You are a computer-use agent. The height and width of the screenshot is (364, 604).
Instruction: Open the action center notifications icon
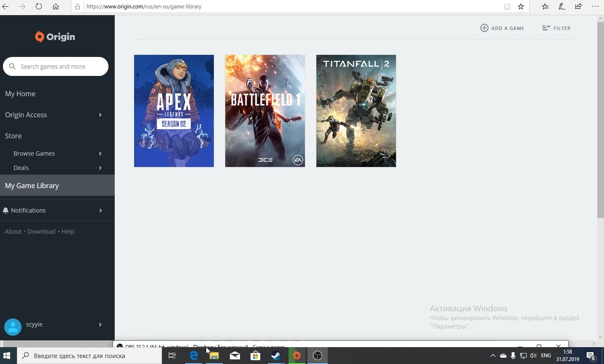pyautogui.click(x=591, y=356)
